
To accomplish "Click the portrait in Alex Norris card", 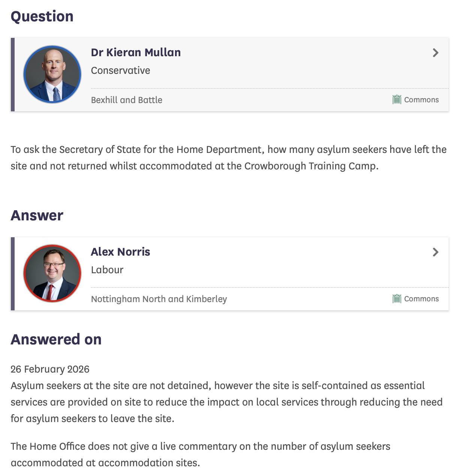I will coord(52,274).
